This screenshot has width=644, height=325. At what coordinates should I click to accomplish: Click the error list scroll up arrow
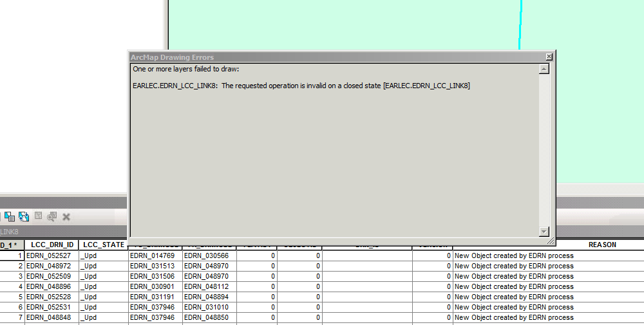pyautogui.click(x=544, y=69)
